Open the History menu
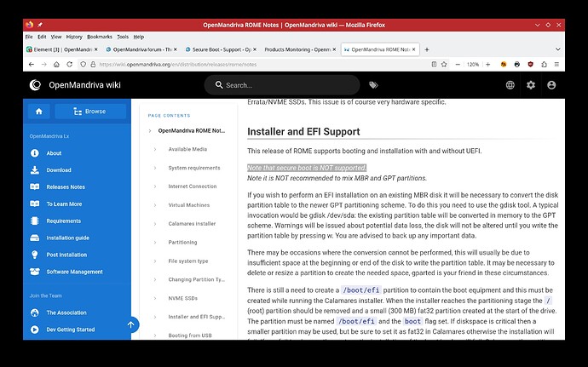The height and width of the screenshot is (367, 588). coord(74,37)
